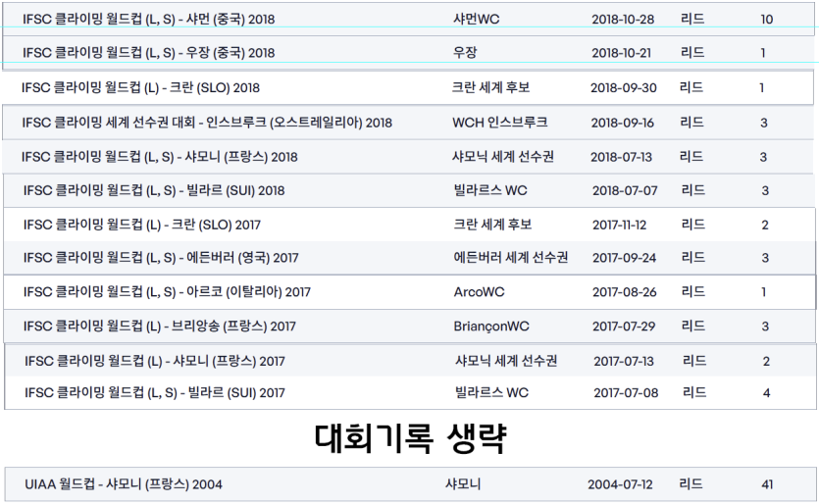
Task: Select the WCH 인스브루크 short name cell
Action: point(500,123)
